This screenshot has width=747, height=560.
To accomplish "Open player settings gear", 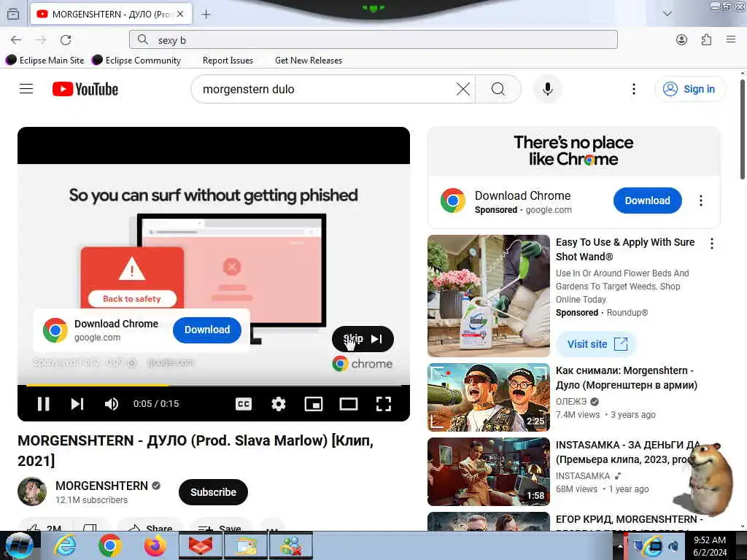I will (278, 404).
